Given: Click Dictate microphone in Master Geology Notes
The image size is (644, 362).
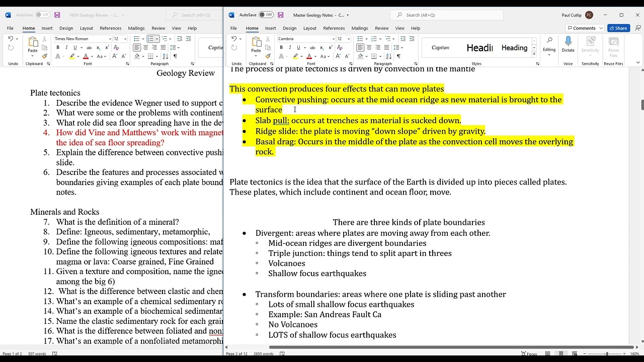Looking at the screenshot, I should click(x=568, y=44).
